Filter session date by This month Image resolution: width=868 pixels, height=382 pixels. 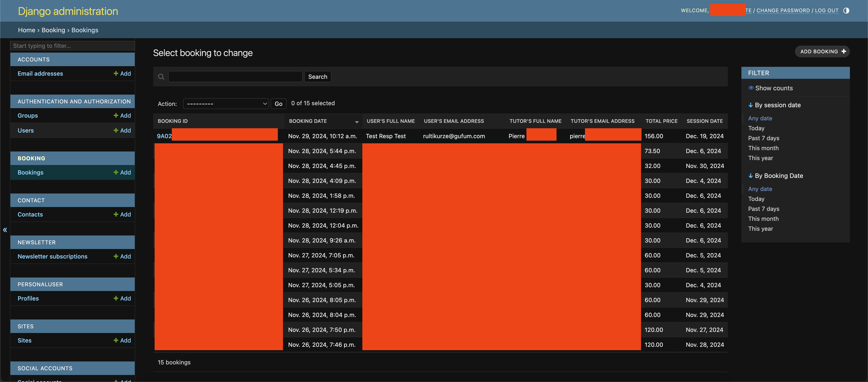point(763,148)
